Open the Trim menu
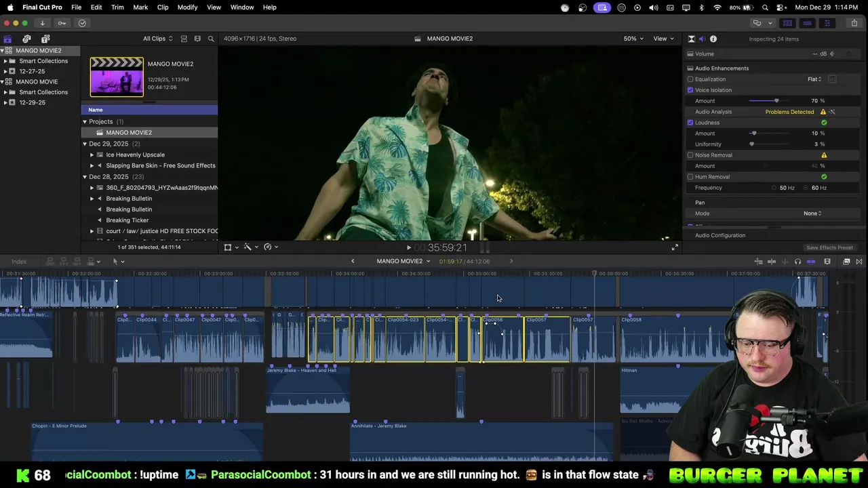The width and height of the screenshot is (868, 488). point(117,7)
